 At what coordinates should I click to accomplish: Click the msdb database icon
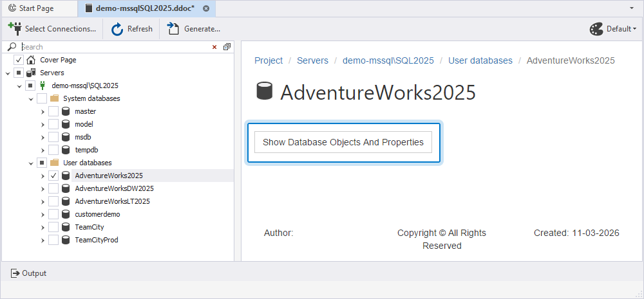pos(65,137)
